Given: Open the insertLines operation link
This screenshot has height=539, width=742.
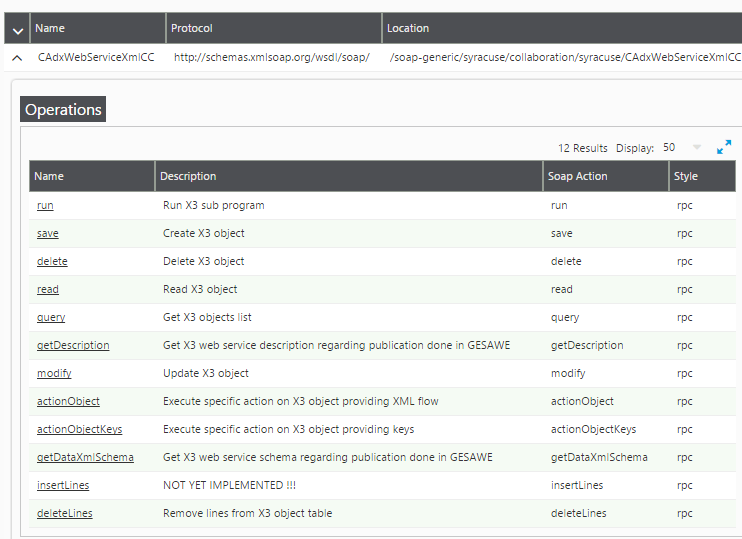Looking at the screenshot, I should coord(63,485).
